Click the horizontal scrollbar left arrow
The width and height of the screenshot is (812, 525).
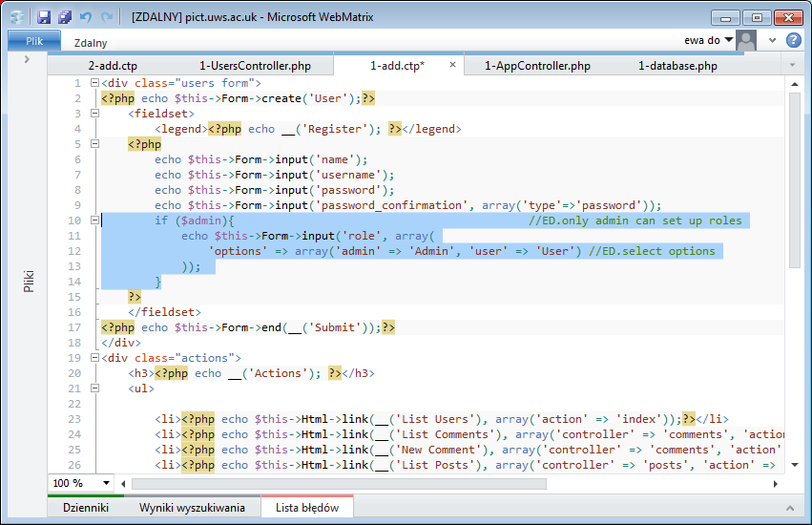(x=123, y=484)
